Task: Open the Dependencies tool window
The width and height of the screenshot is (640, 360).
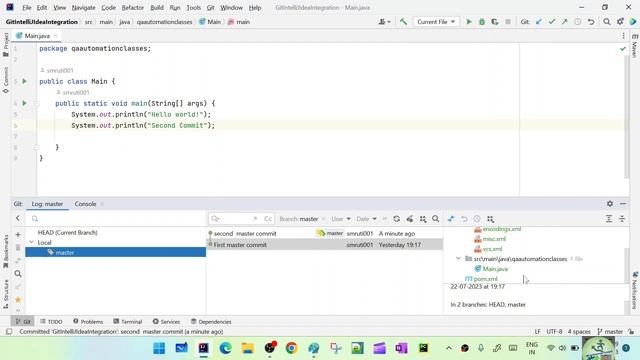Action: coord(211,322)
